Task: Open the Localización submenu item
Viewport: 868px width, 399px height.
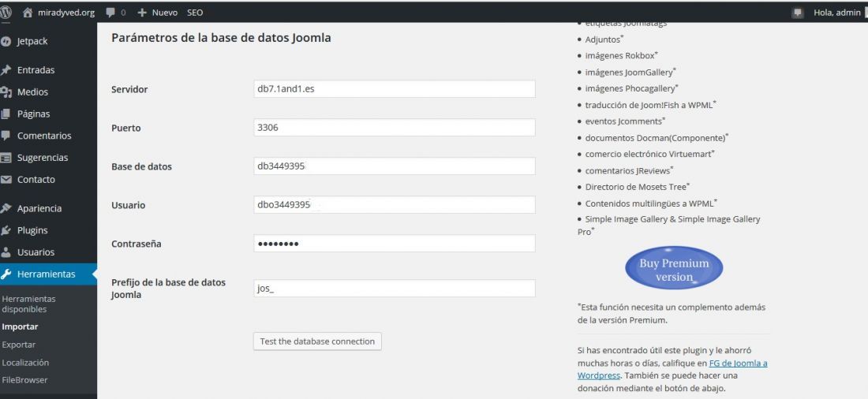Action: coord(25,363)
